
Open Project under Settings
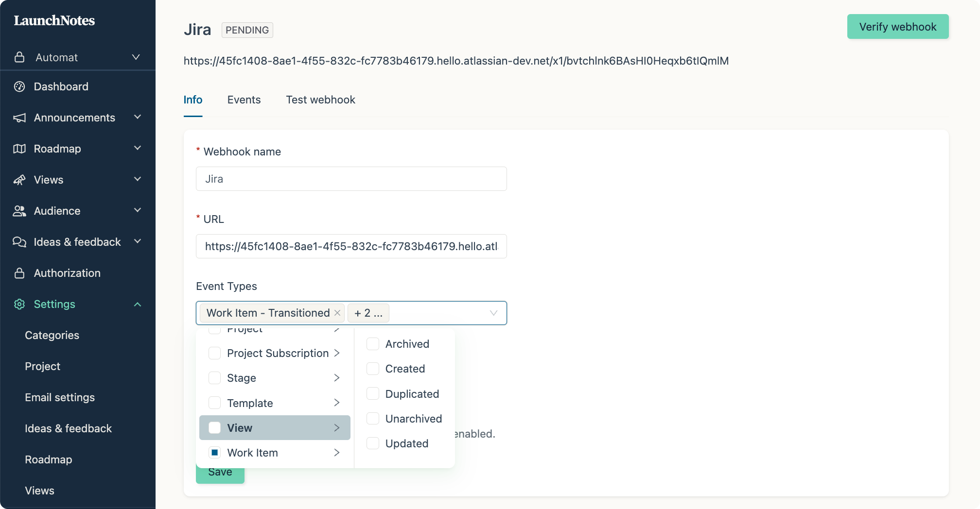point(43,366)
